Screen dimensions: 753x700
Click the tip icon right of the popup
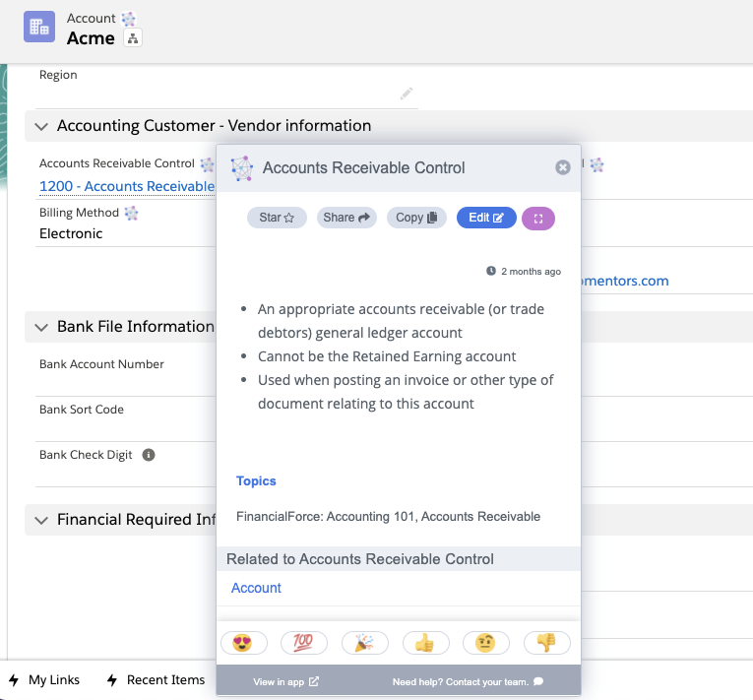point(596,164)
